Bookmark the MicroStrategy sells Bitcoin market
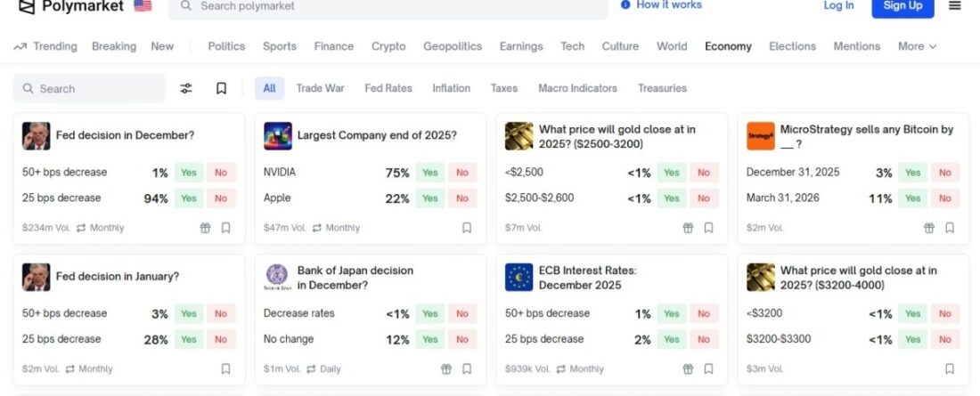 (x=950, y=228)
